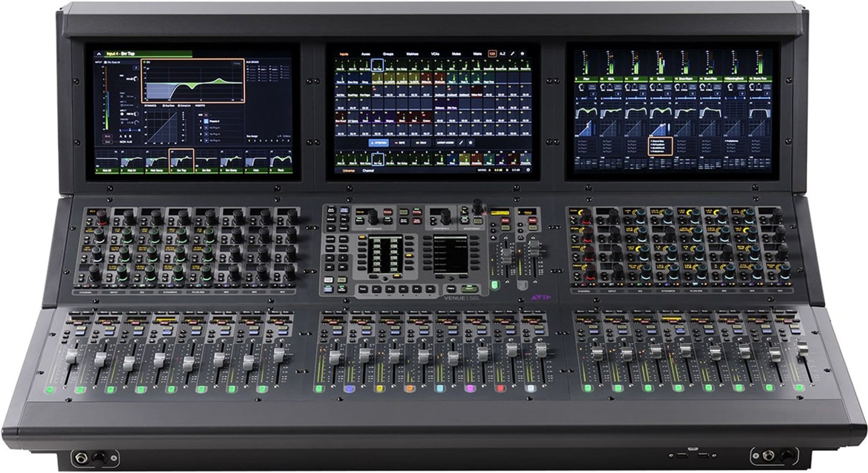The width and height of the screenshot is (868, 473).
Task: Click the left front headphone jack
Action: coord(82,457)
